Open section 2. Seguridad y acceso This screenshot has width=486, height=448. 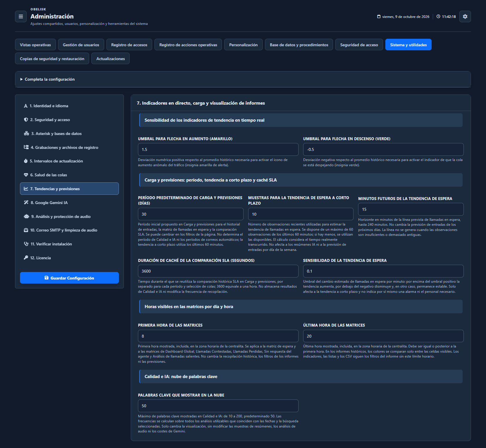coord(69,120)
